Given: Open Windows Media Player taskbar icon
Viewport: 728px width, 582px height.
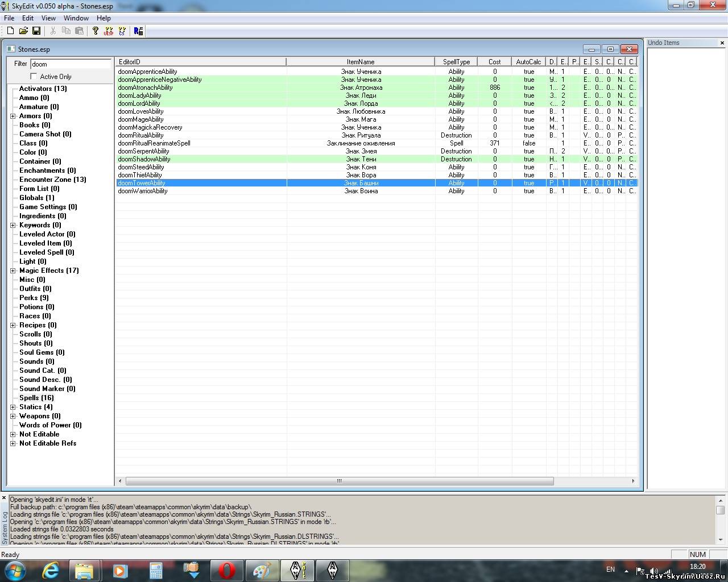Looking at the screenshot, I should coord(120,571).
